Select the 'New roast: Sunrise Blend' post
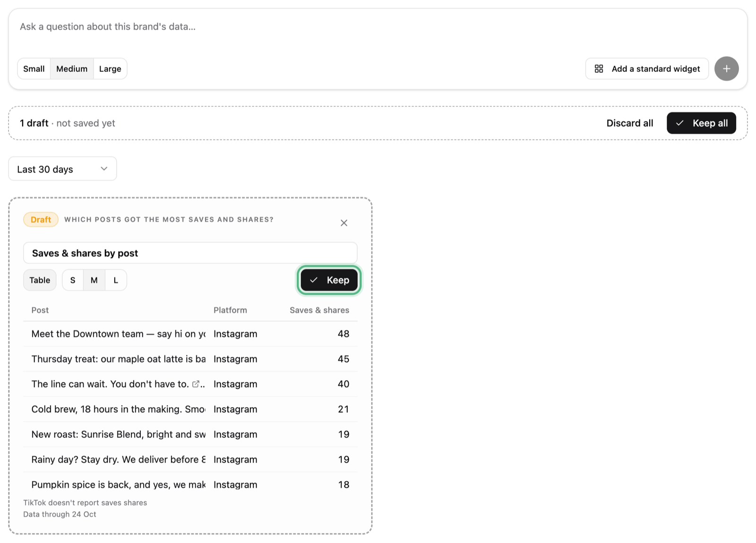Image resolution: width=756 pixels, height=543 pixels. (x=119, y=434)
